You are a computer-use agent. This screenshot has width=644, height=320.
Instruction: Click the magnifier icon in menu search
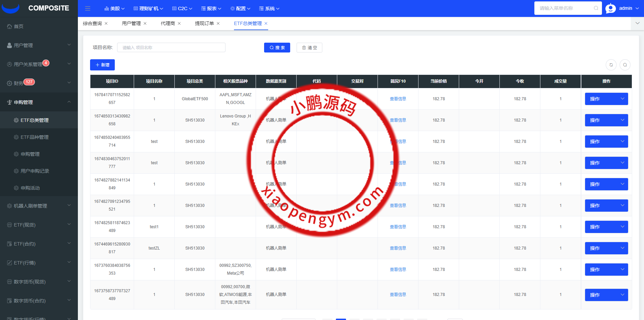click(596, 8)
